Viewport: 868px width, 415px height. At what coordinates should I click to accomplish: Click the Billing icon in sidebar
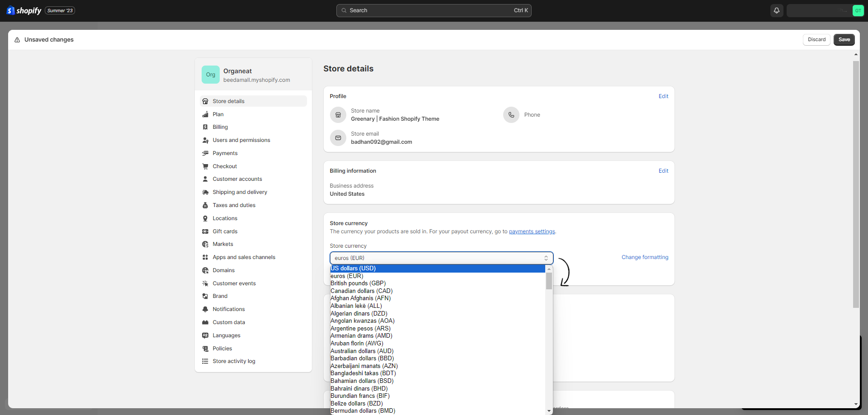[x=205, y=127]
